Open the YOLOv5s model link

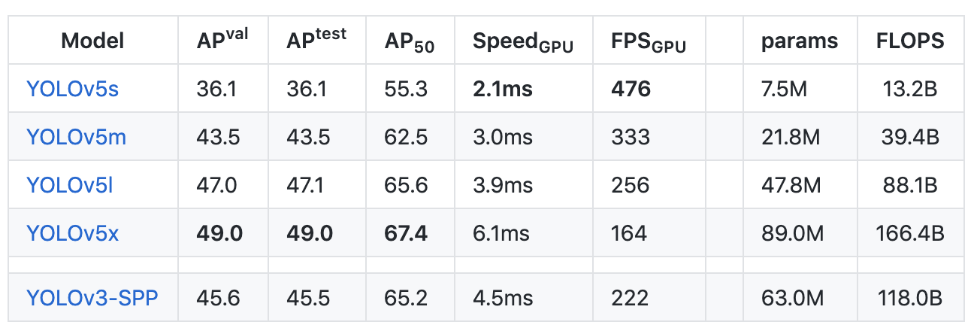[73, 90]
